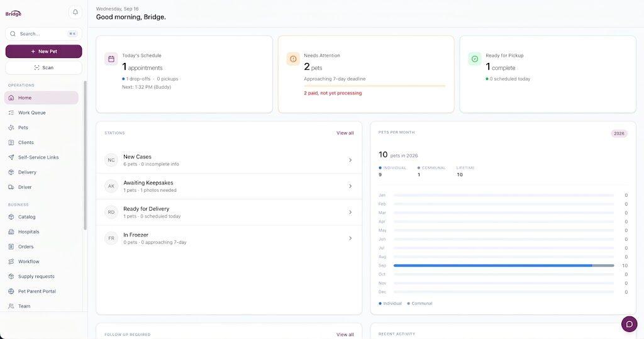
Task: Click Today's Schedule calendar icon
Action: click(111, 58)
